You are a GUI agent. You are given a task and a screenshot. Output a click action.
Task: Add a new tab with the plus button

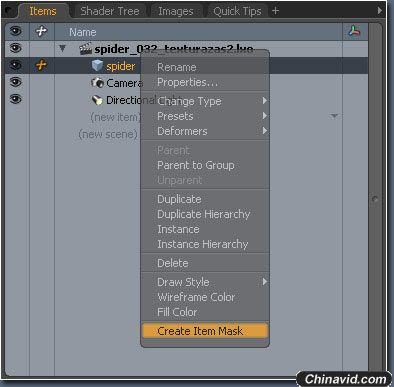click(x=275, y=11)
